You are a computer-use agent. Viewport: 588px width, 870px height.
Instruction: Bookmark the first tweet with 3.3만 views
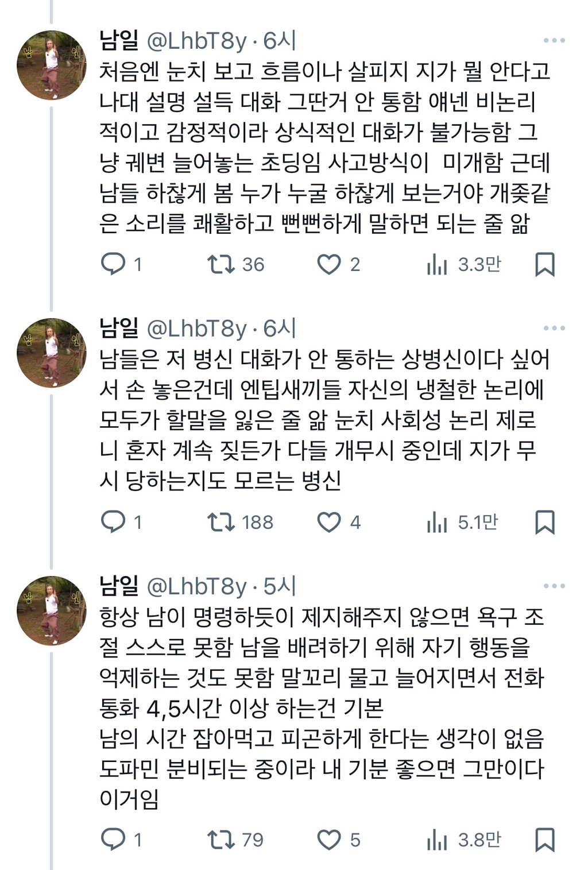click(544, 264)
